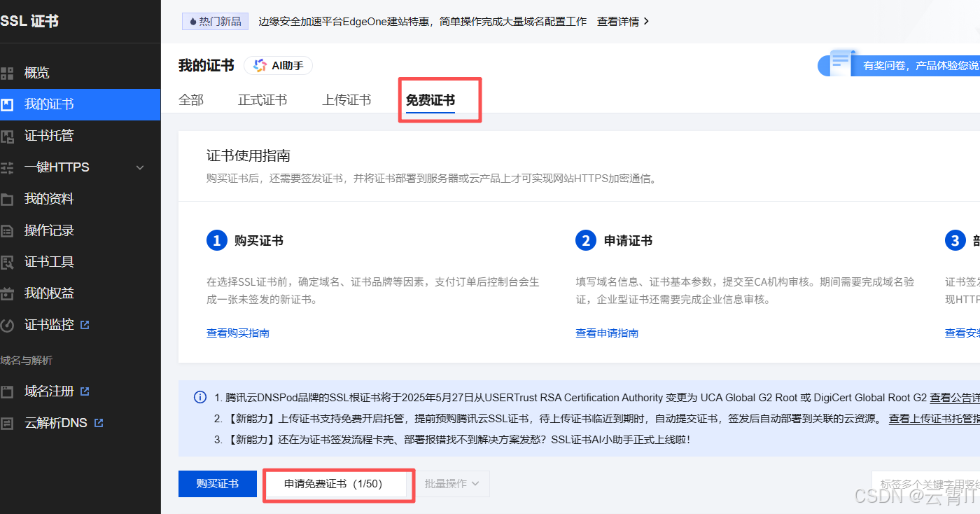Click the 云解析DNS sidebar icon
The height and width of the screenshot is (514, 980).
click(x=7, y=423)
